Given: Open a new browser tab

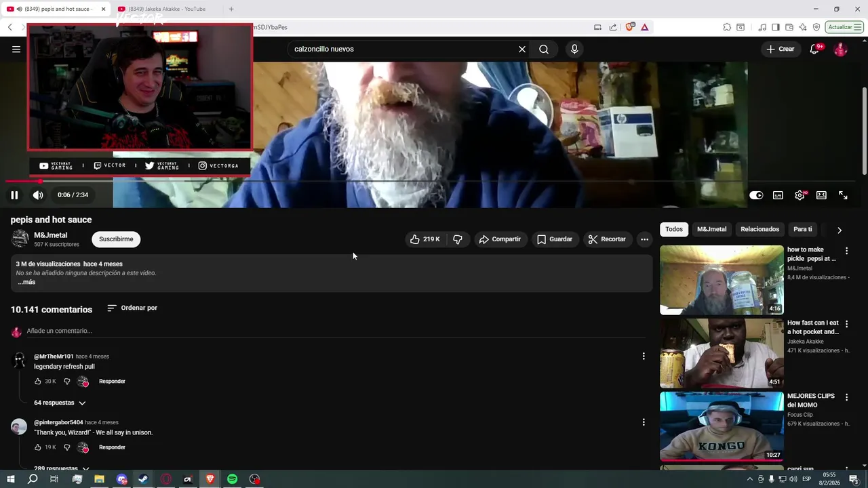Looking at the screenshot, I should (x=231, y=9).
